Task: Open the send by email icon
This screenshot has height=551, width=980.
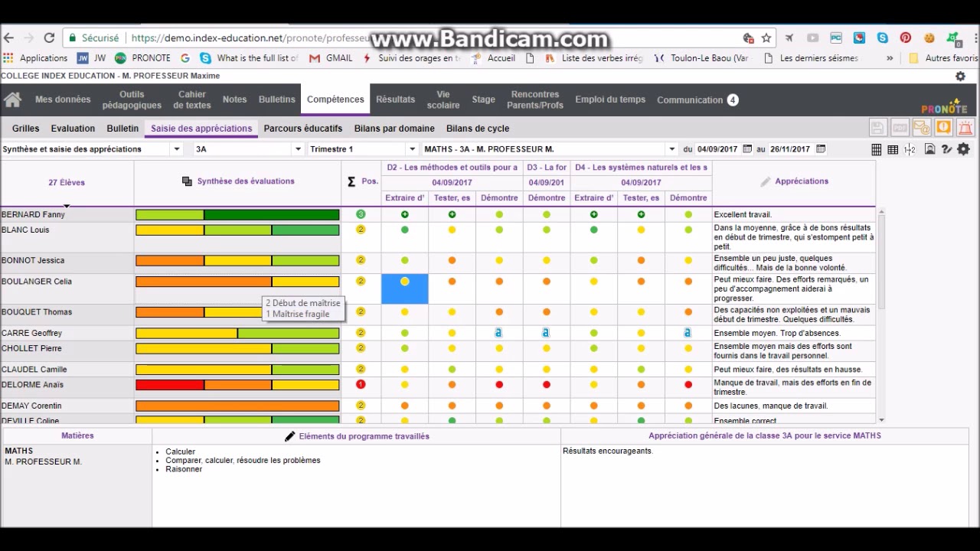Action: [x=921, y=128]
